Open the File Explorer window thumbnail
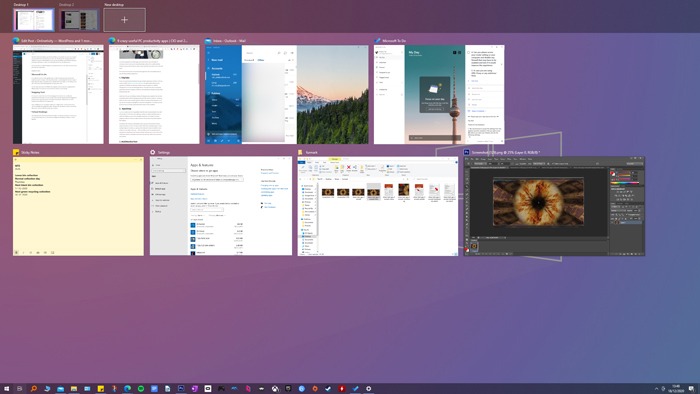The image size is (700, 394). 378,206
